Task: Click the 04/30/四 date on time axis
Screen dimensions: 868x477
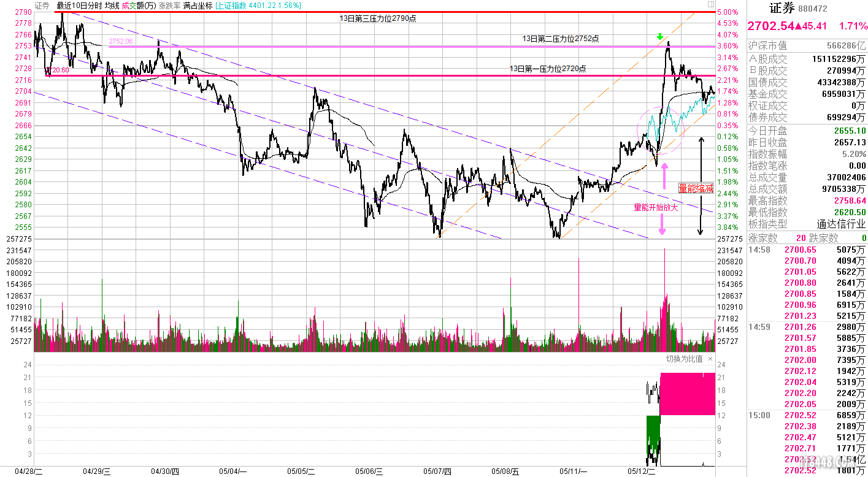Action: 164,471
